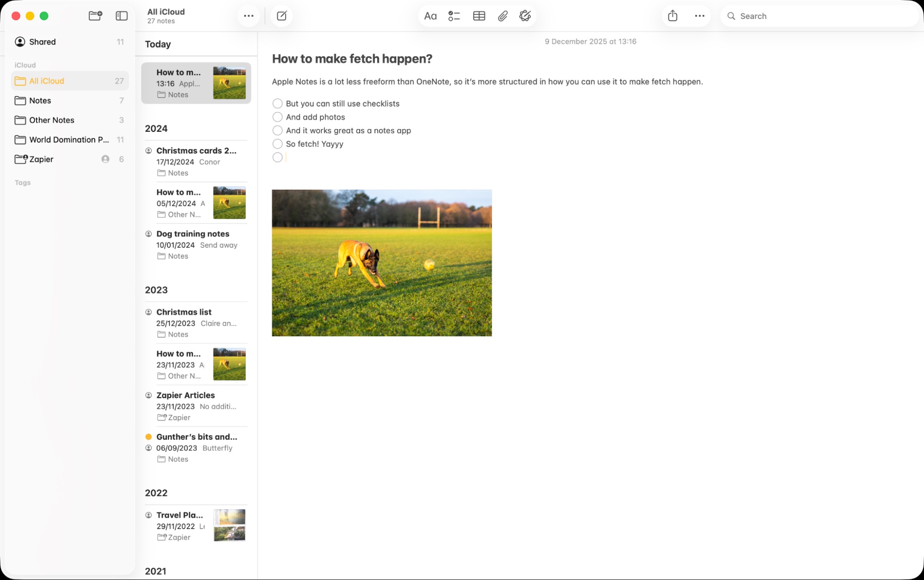Check off "But you can still use checklists"

[277, 103]
